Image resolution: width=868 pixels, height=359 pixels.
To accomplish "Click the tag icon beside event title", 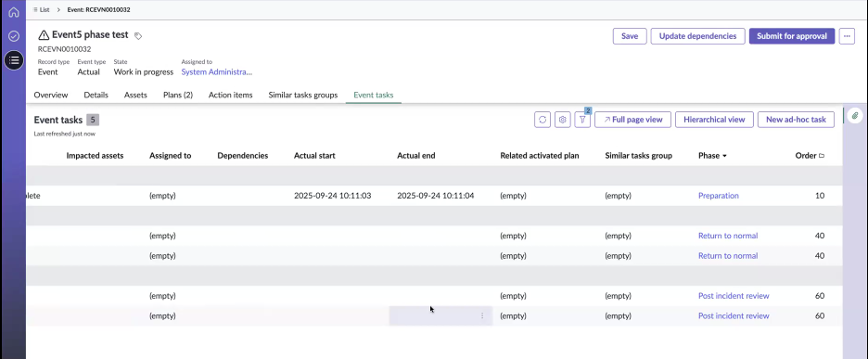I will click(x=138, y=35).
